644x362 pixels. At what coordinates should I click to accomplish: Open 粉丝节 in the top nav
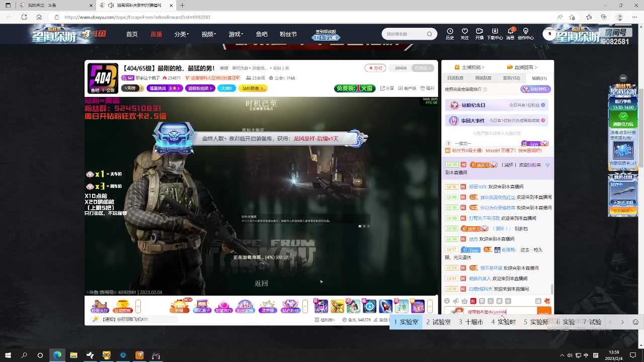pyautogui.click(x=288, y=34)
